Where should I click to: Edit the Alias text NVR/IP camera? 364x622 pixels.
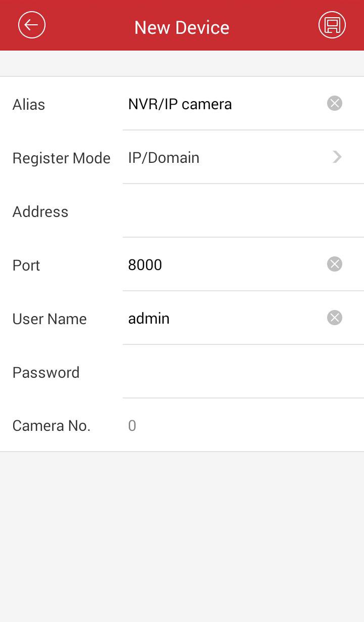tap(180, 104)
